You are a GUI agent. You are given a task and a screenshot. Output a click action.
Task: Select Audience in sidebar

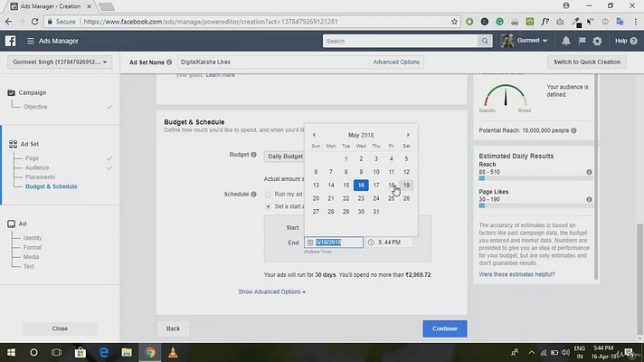(37, 167)
